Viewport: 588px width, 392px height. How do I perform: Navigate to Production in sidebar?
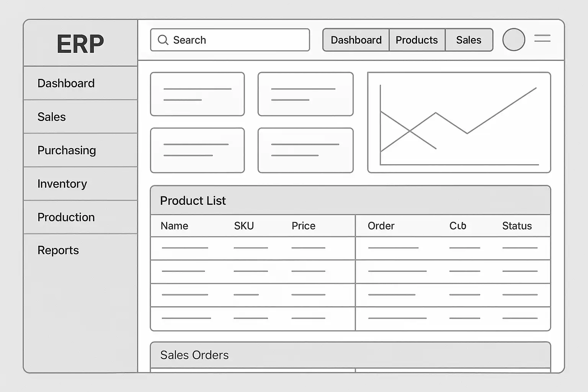(66, 217)
